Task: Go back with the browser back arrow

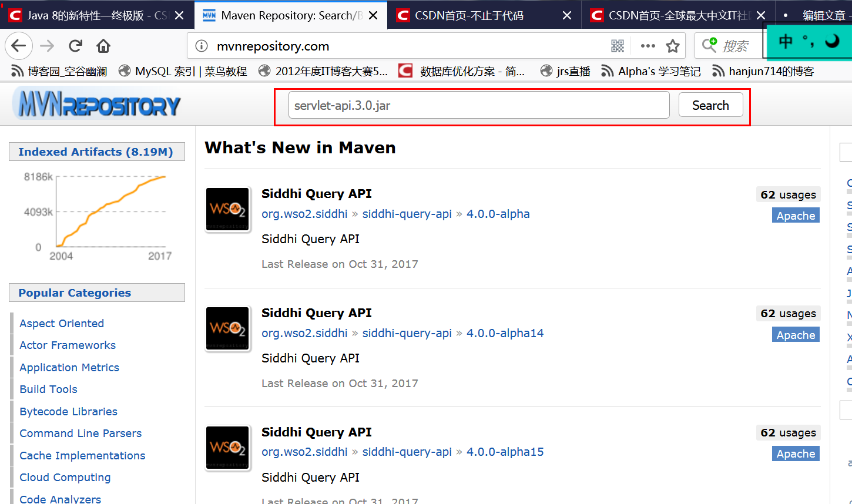Action: point(19,46)
